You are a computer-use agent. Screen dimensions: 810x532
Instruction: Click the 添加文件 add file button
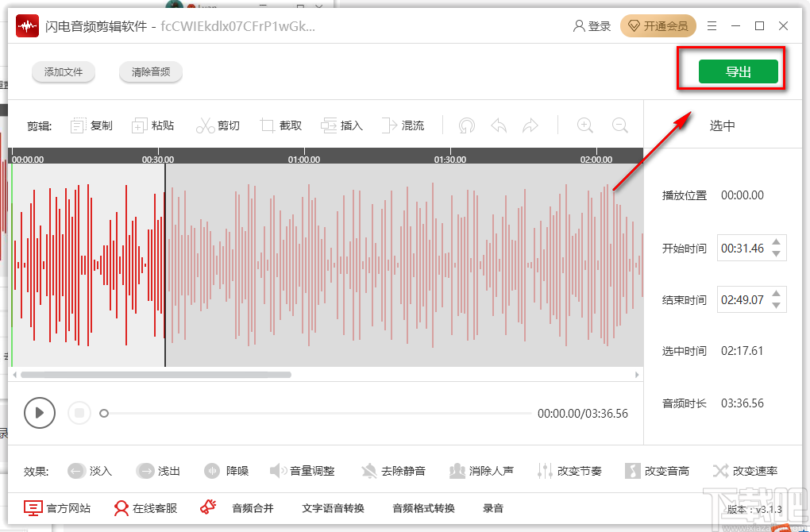63,71
